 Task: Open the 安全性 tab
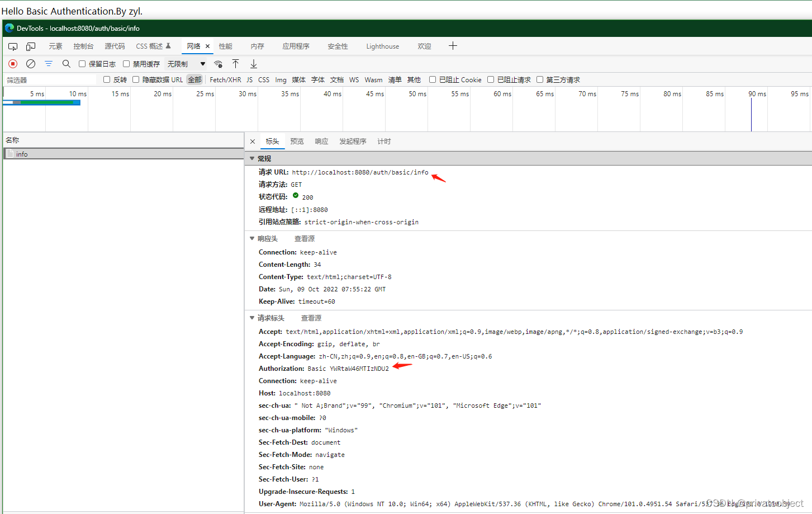click(338, 46)
